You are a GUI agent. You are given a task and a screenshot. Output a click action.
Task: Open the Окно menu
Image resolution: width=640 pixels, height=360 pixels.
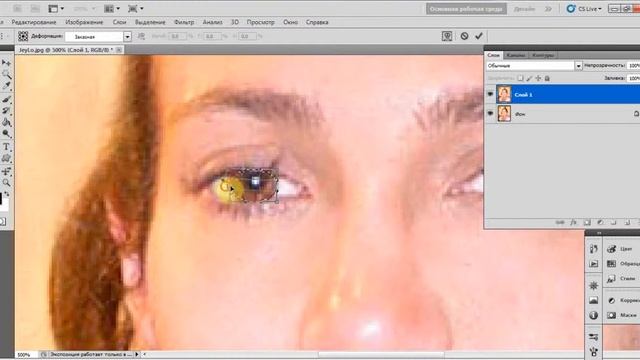click(x=290, y=22)
